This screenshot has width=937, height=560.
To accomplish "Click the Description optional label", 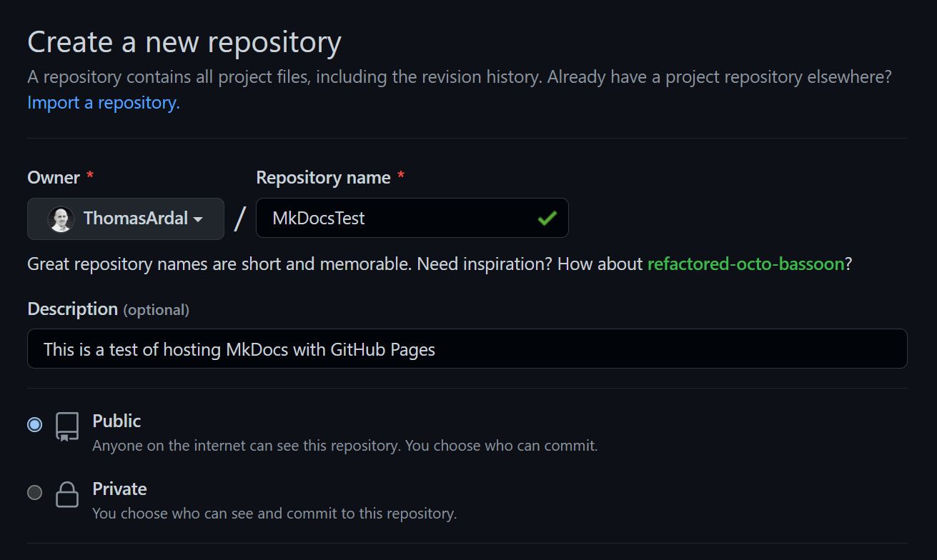I will (x=106, y=309).
